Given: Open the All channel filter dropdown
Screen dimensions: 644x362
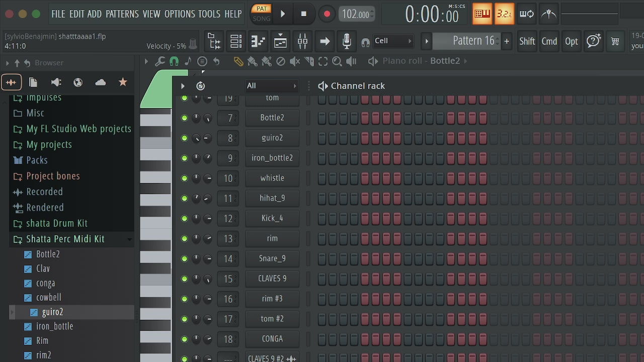Looking at the screenshot, I should point(272,85).
